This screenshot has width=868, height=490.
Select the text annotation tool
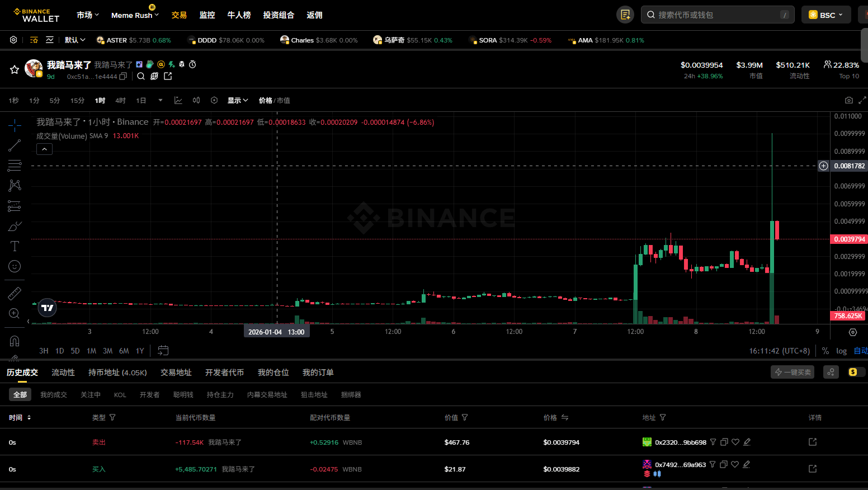(15, 246)
